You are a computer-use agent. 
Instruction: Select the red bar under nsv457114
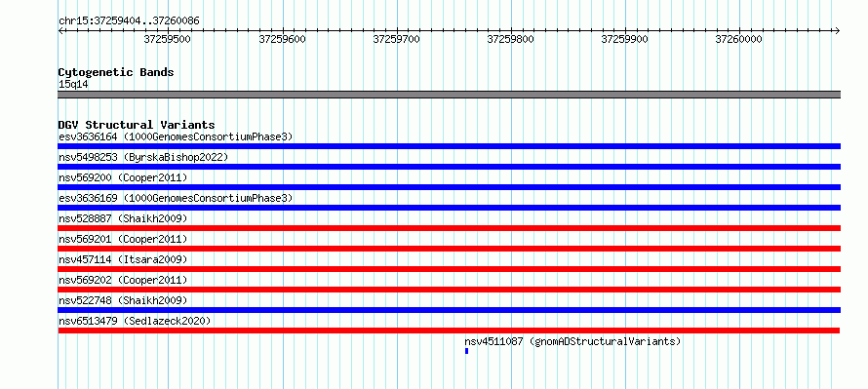click(x=449, y=269)
